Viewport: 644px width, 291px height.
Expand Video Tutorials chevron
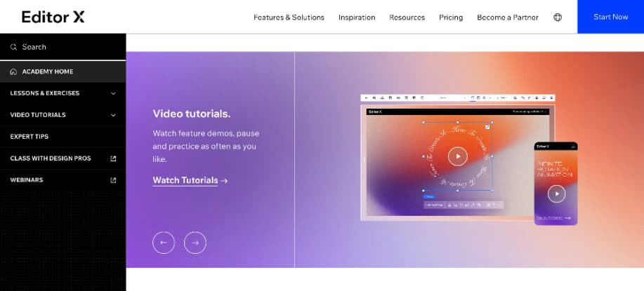click(x=113, y=115)
